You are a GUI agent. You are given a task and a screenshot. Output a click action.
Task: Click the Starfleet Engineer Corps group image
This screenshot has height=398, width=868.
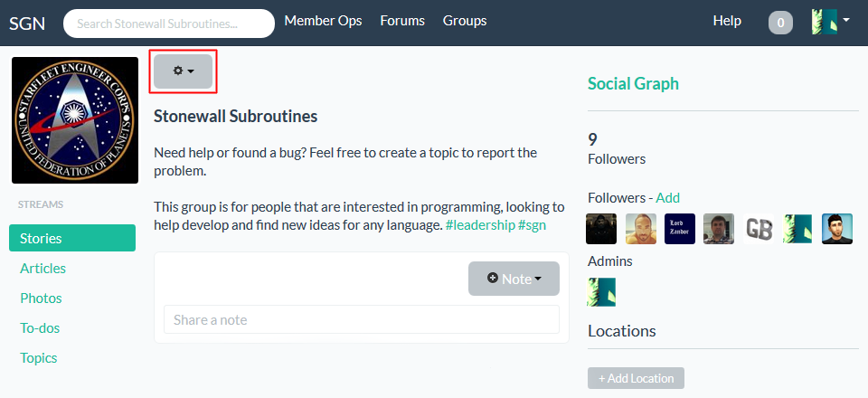(x=75, y=120)
